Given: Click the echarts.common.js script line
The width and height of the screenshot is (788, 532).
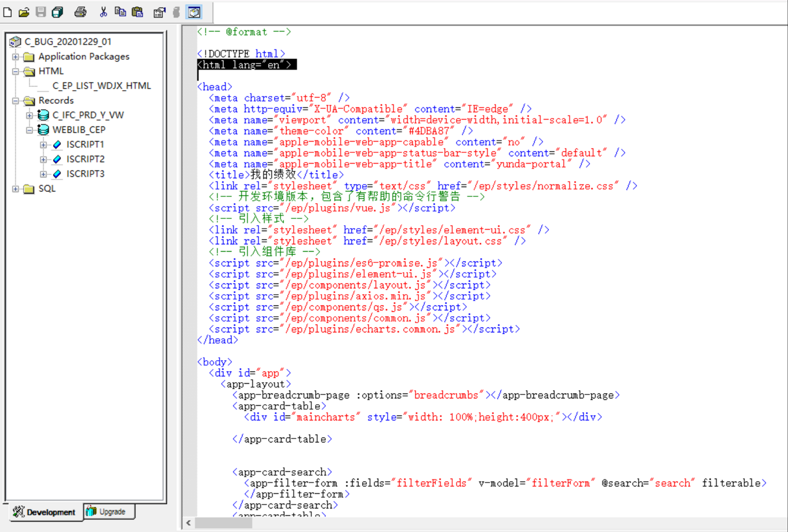Looking at the screenshot, I should click(364, 329).
